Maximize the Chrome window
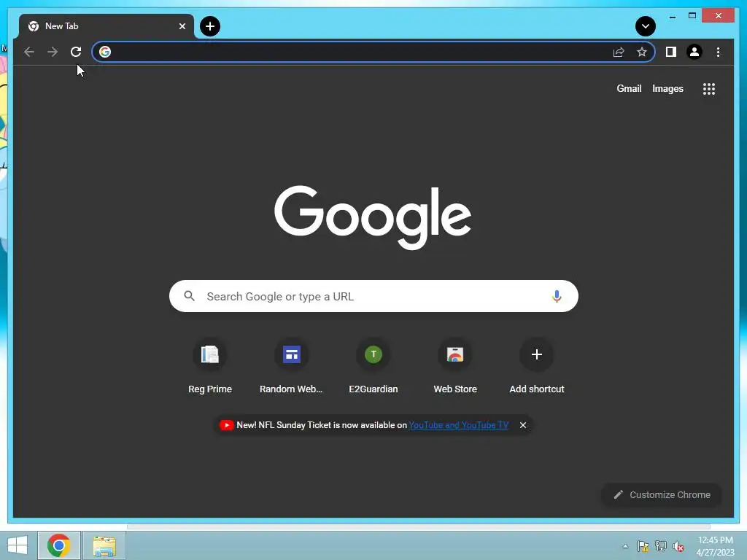This screenshot has height=560, width=747. (692, 16)
